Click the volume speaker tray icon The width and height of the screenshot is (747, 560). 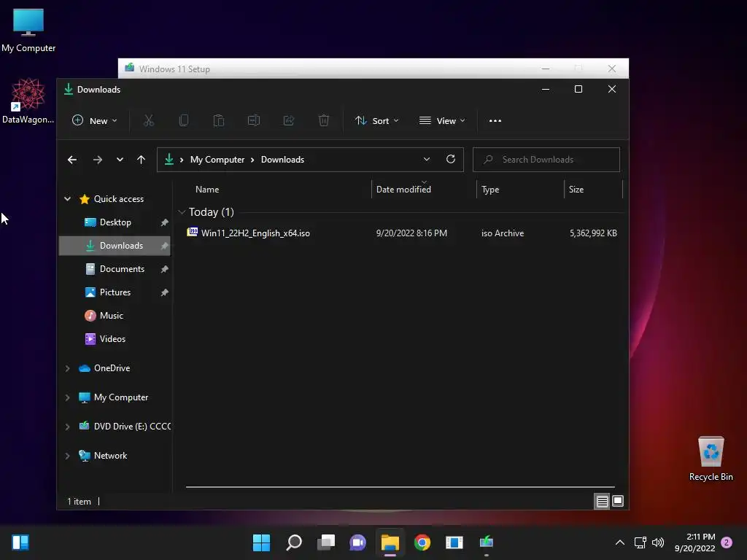(x=658, y=542)
